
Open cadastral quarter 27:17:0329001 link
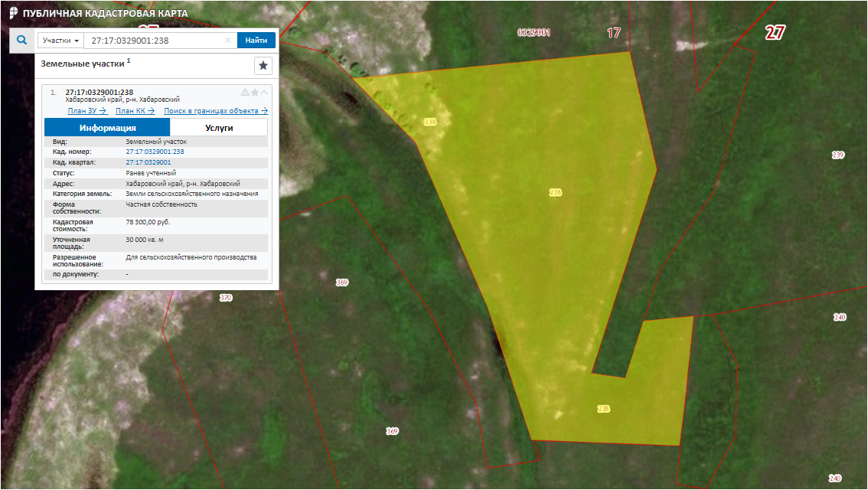(148, 162)
